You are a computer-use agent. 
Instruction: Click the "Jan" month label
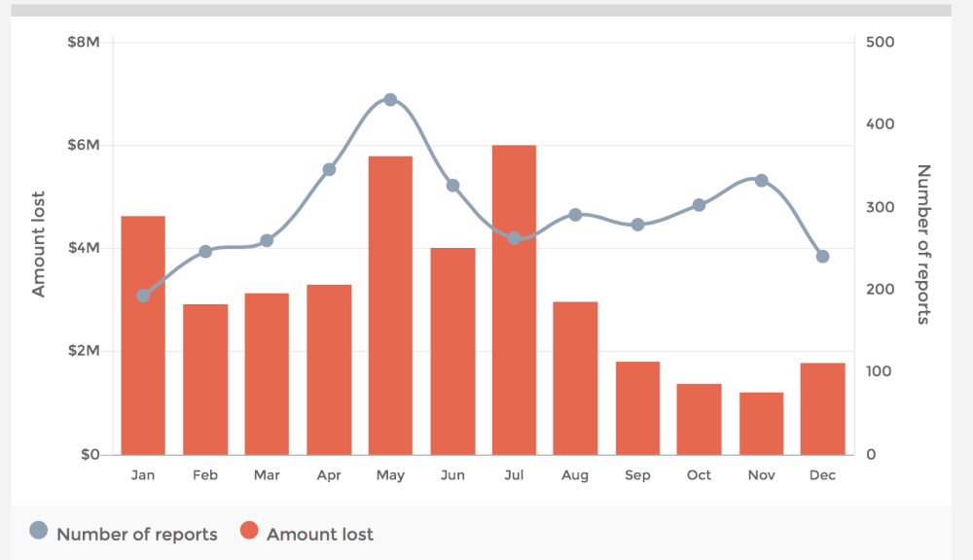[x=143, y=475]
